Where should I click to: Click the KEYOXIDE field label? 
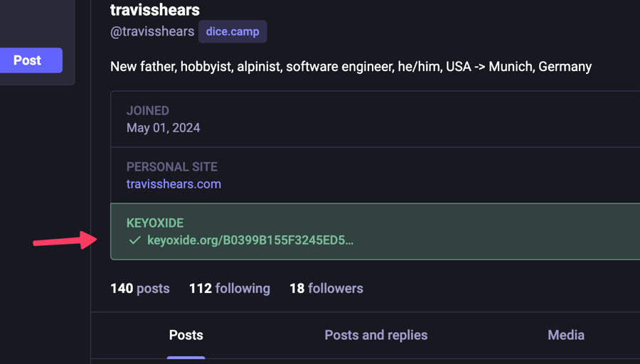[x=155, y=223]
